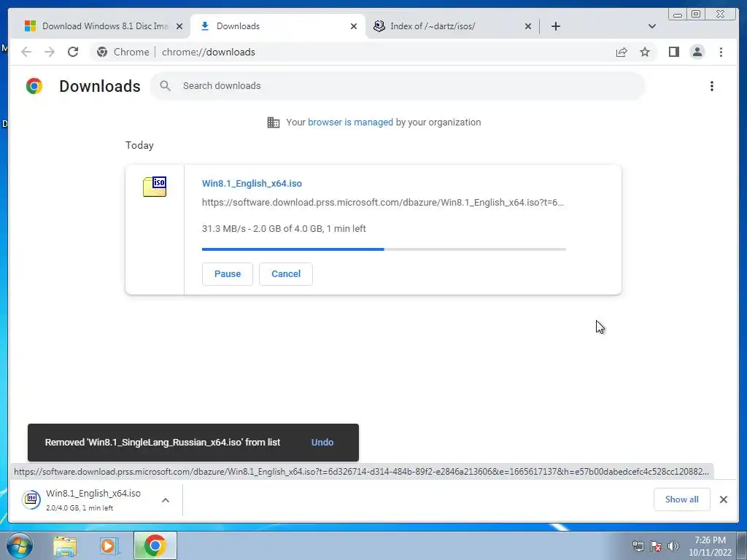Click the browser forward arrow

[x=50, y=52]
